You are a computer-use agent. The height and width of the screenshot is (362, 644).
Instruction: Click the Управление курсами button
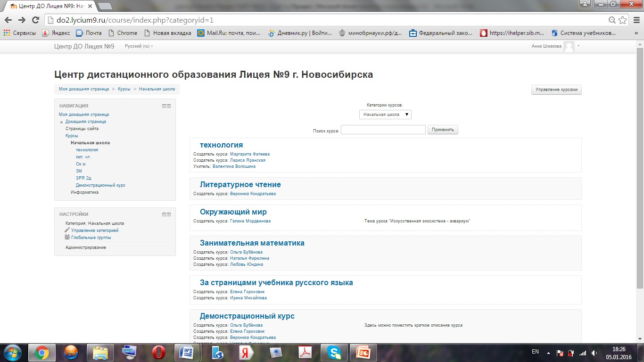pyautogui.click(x=556, y=90)
